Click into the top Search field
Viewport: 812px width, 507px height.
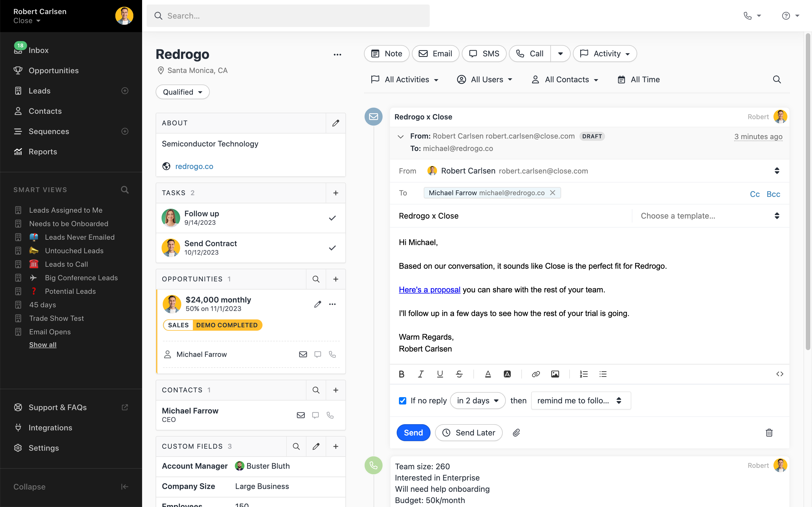pyautogui.click(x=288, y=16)
